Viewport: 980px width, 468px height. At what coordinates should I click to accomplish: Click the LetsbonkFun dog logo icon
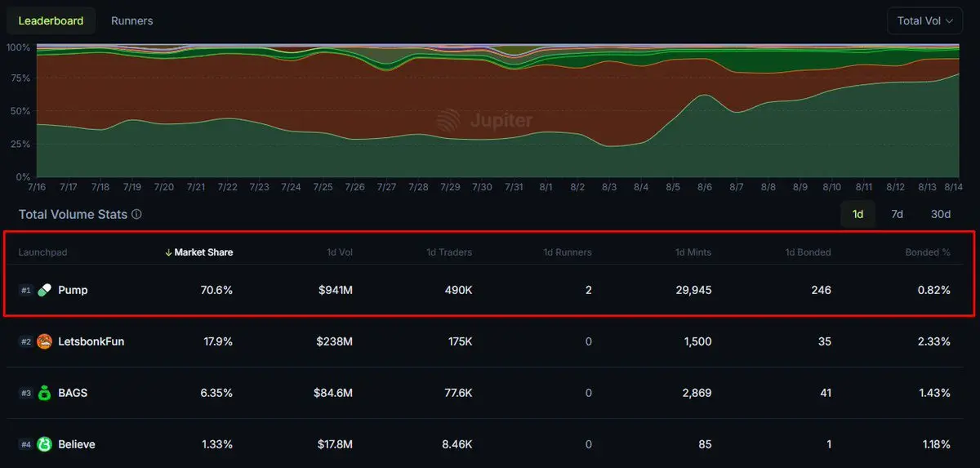(45, 341)
